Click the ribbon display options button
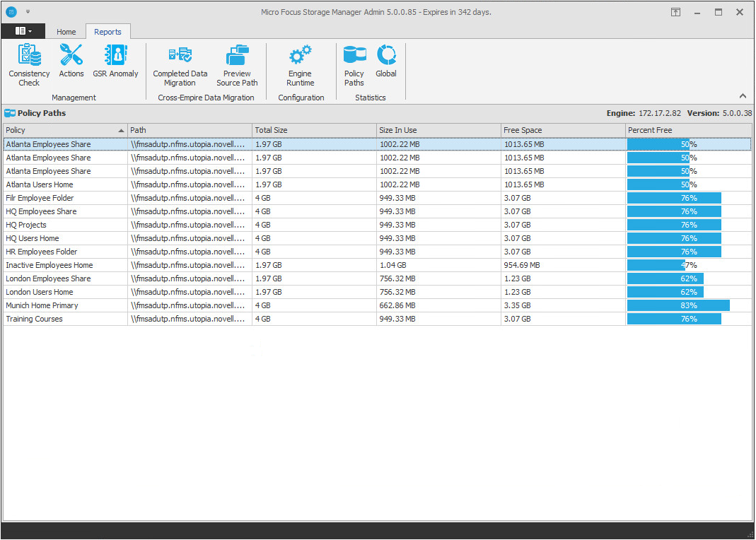Viewport: 756px width, 540px height. [x=676, y=12]
